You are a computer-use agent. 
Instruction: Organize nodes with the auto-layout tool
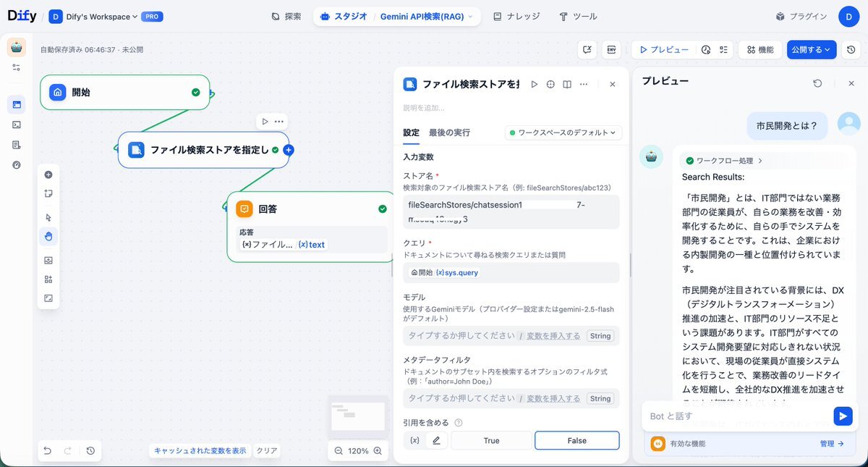click(48, 279)
